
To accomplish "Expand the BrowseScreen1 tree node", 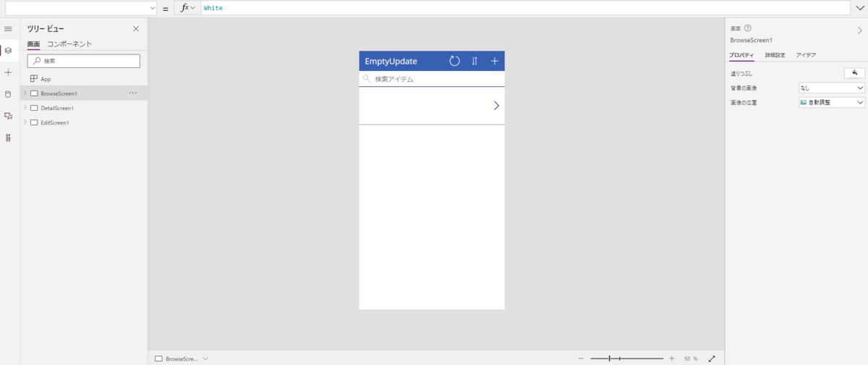I will pyautogui.click(x=25, y=93).
